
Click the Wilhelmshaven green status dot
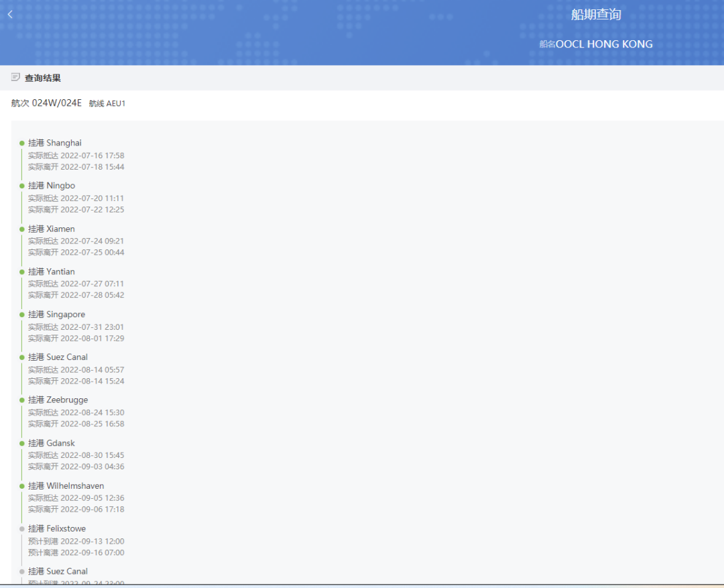coord(21,486)
